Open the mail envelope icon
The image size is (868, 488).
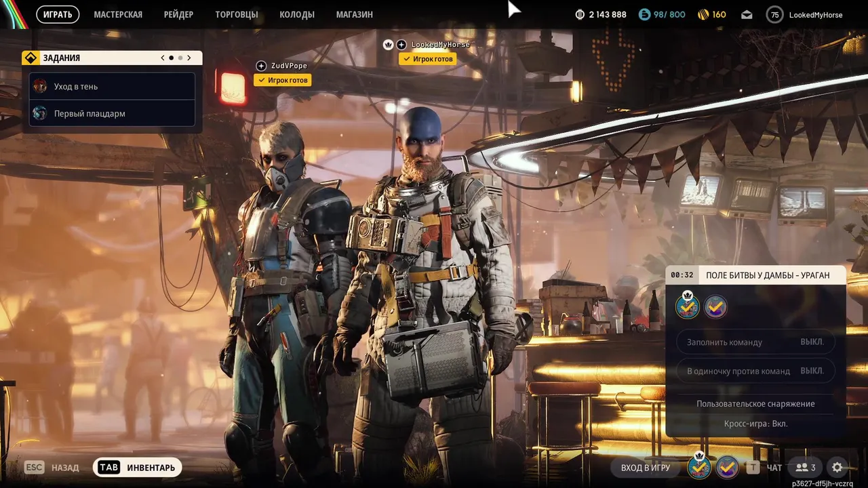[747, 15]
